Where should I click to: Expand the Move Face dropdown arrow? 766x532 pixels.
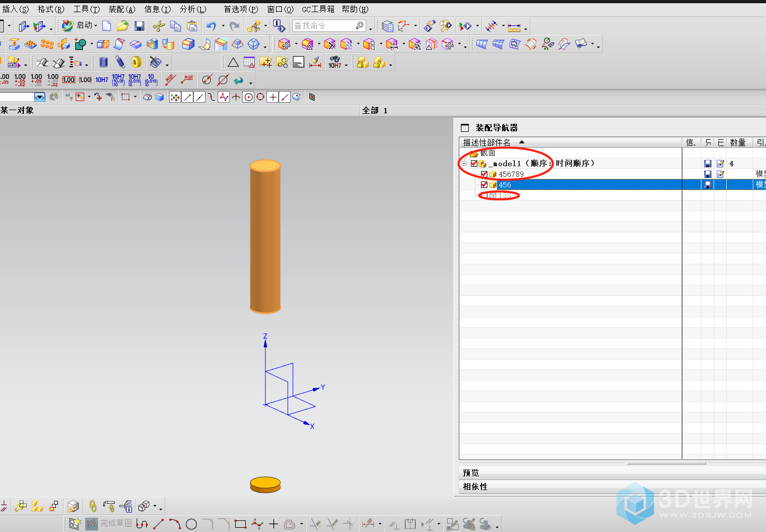[x=296, y=44]
